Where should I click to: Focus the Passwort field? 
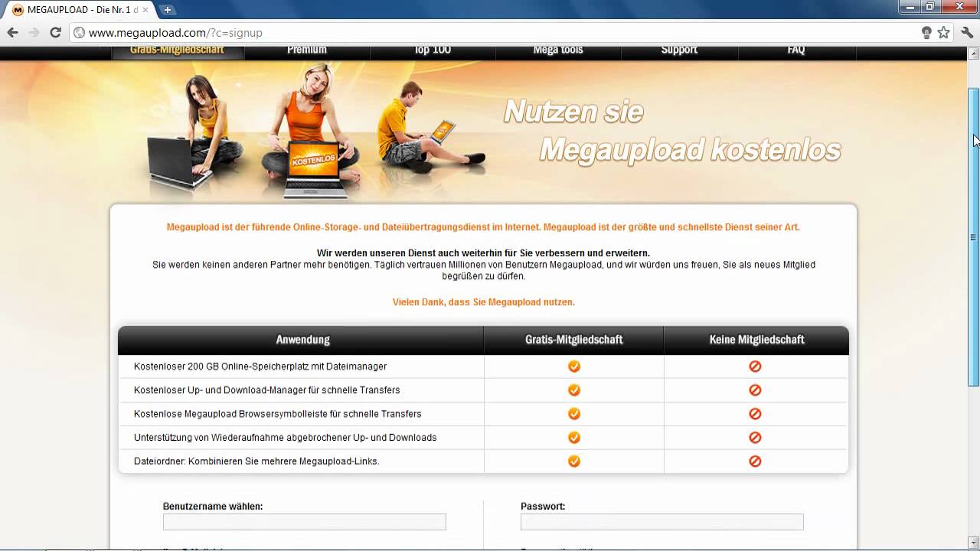pyautogui.click(x=661, y=522)
